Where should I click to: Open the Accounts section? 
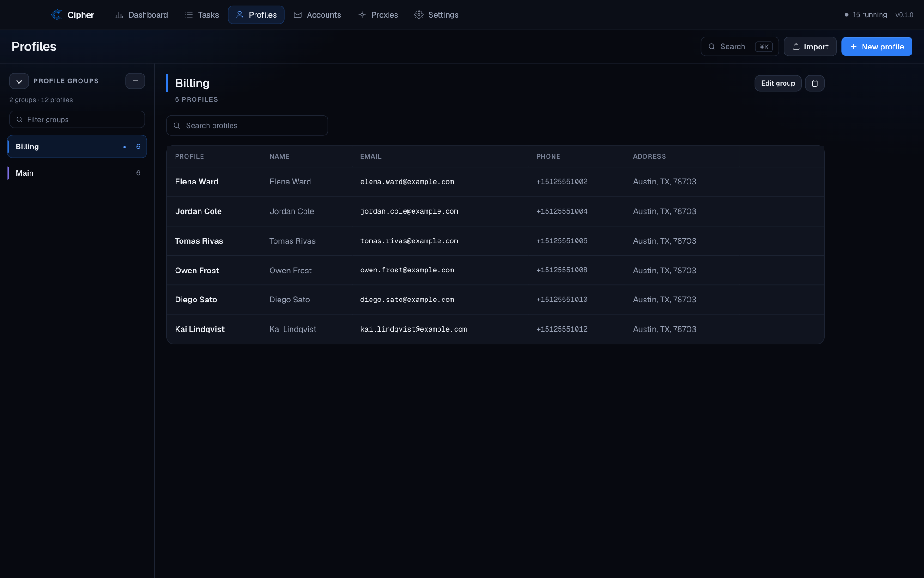tap(317, 15)
